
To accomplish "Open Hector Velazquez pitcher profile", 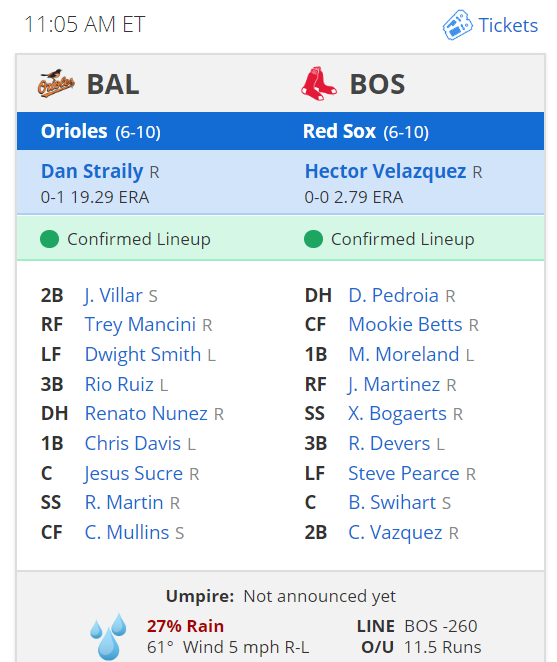I will [386, 171].
